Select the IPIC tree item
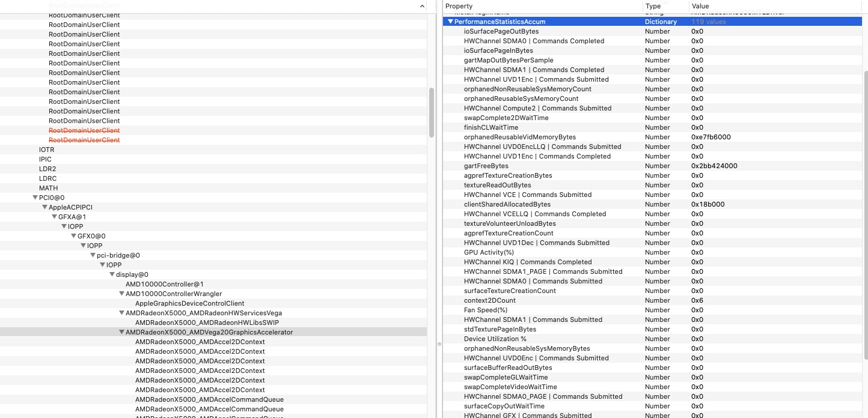 (45, 159)
